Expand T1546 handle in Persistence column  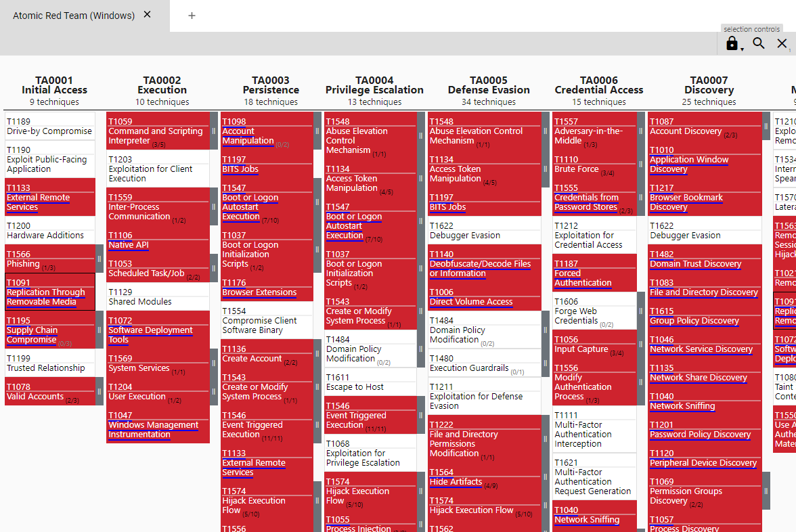point(317,425)
